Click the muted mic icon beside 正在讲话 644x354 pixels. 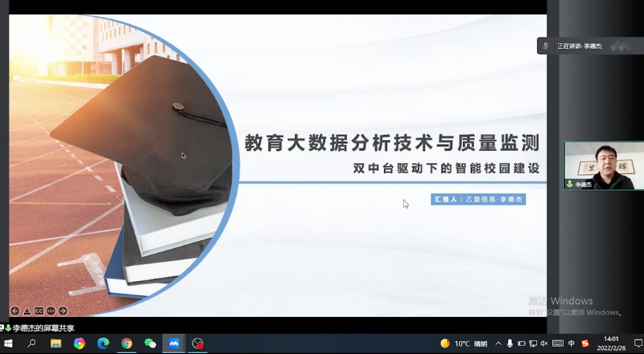pyautogui.click(x=546, y=46)
